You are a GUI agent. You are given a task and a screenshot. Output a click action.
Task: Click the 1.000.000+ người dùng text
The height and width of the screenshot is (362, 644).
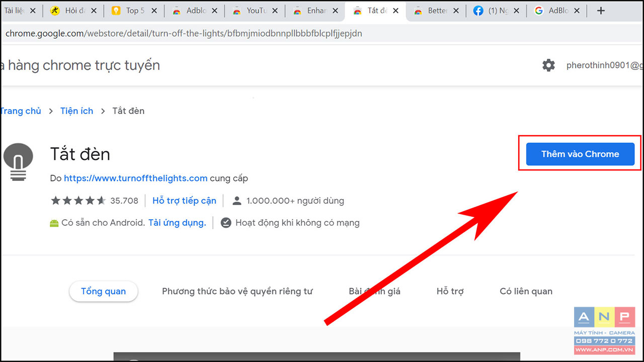pyautogui.click(x=295, y=201)
